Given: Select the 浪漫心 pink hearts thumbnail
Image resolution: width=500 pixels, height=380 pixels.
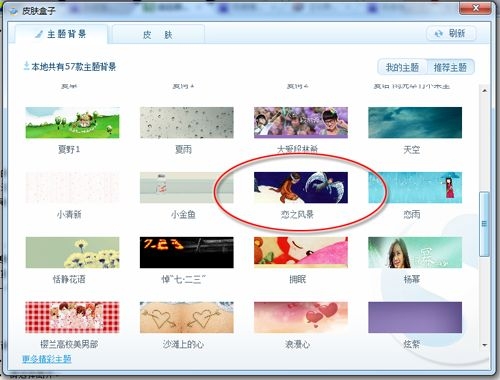Looking at the screenshot, I should point(301,318).
